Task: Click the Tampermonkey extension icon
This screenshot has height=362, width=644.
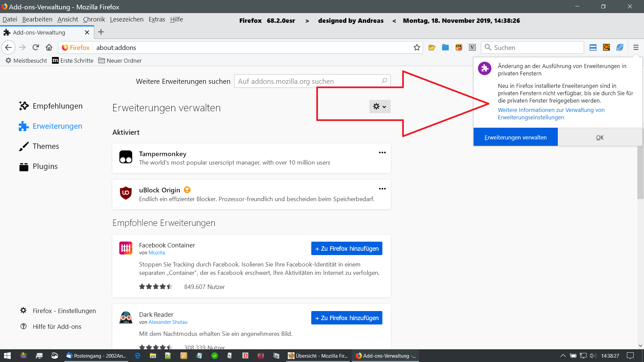Action: point(126,157)
